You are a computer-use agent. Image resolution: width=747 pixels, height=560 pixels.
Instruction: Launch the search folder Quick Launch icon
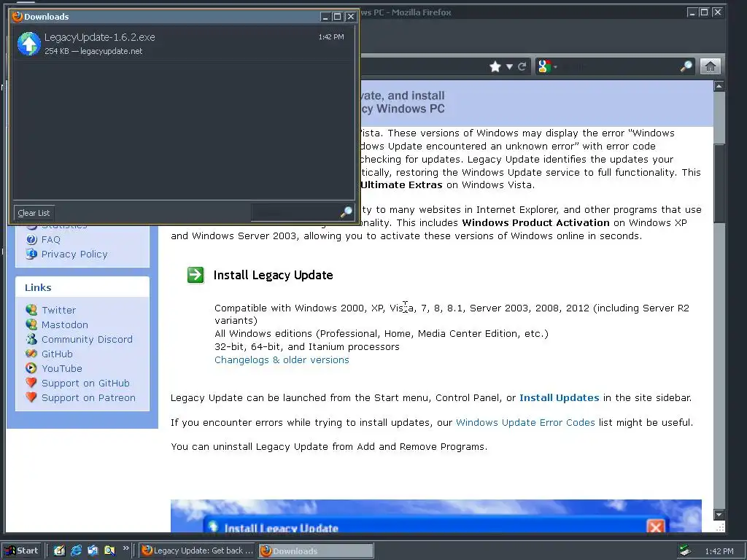coord(109,551)
